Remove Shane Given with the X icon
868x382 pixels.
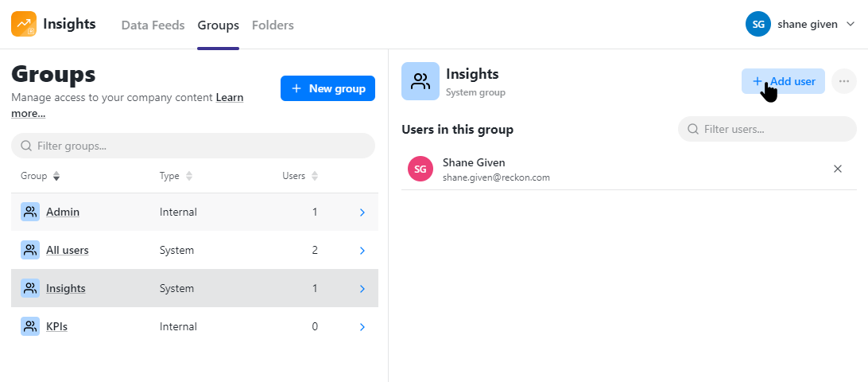(838, 169)
